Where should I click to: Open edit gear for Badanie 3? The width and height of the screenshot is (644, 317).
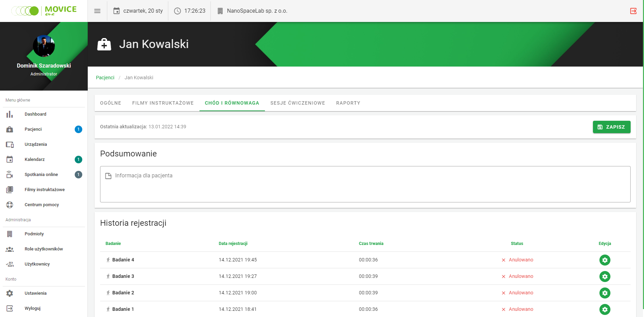click(605, 277)
